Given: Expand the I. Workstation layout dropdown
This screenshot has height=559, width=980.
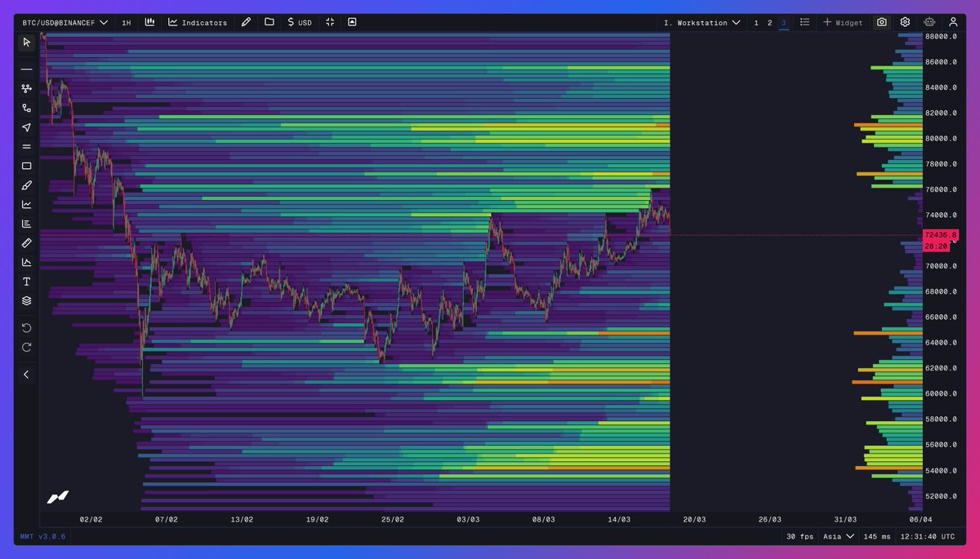Looking at the screenshot, I should [x=702, y=23].
